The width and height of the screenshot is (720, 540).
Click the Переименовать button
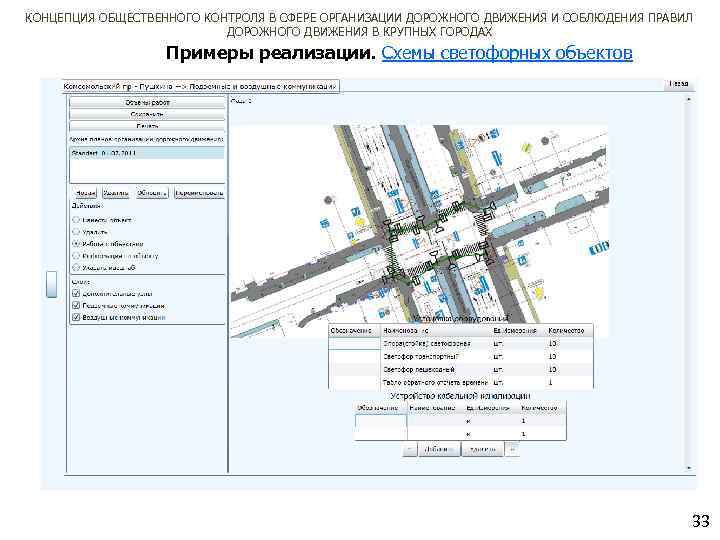[x=199, y=193]
